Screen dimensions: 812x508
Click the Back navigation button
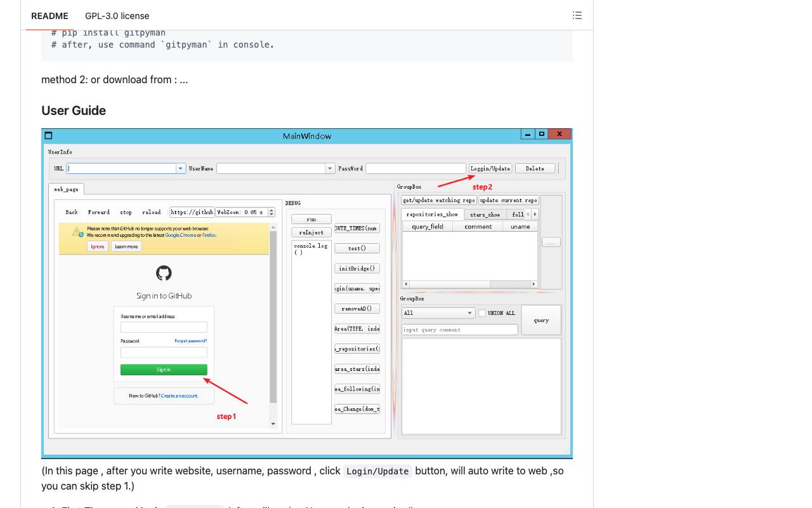point(72,212)
